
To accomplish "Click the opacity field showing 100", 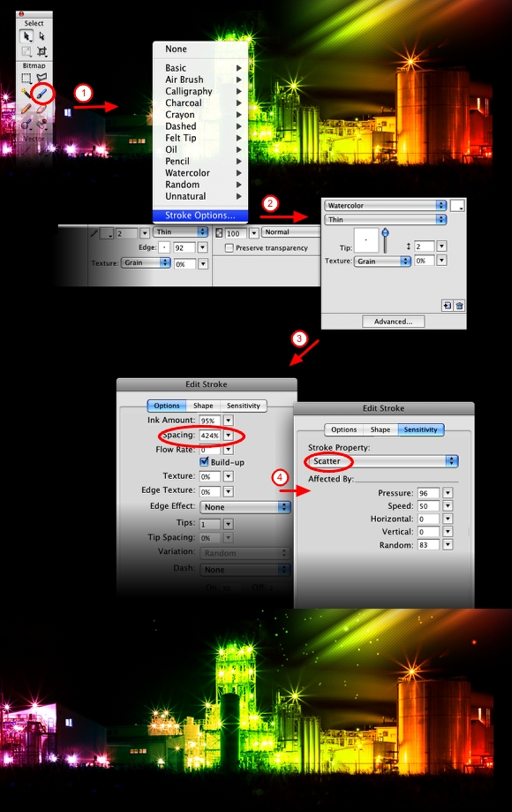I will point(236,233).
